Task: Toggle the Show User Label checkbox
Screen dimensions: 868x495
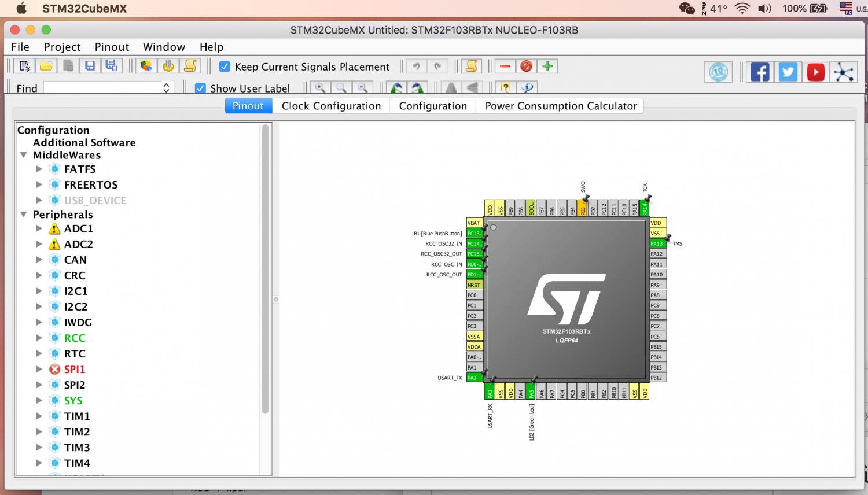Action: 200,88
